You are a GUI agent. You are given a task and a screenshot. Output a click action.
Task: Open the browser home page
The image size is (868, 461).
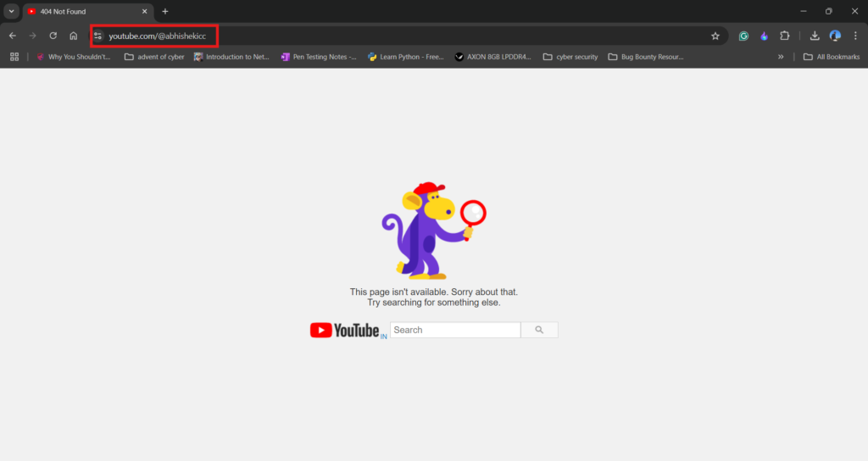tap(74, 36)
